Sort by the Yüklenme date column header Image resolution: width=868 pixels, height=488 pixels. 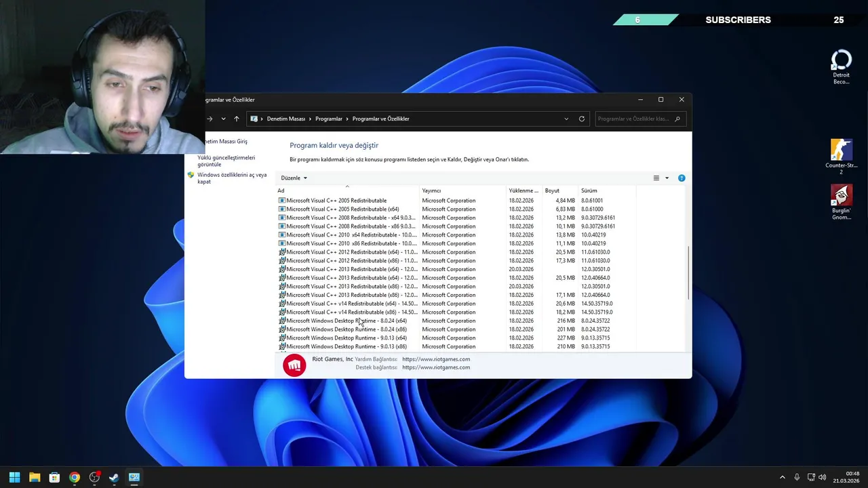point(524,190)
